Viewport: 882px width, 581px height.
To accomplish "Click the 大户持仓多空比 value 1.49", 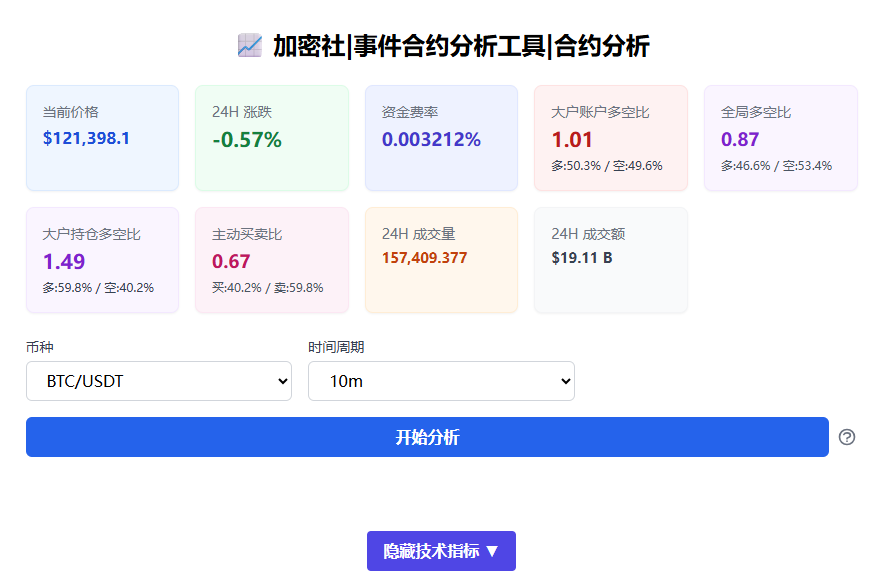I will pos(64,262).
